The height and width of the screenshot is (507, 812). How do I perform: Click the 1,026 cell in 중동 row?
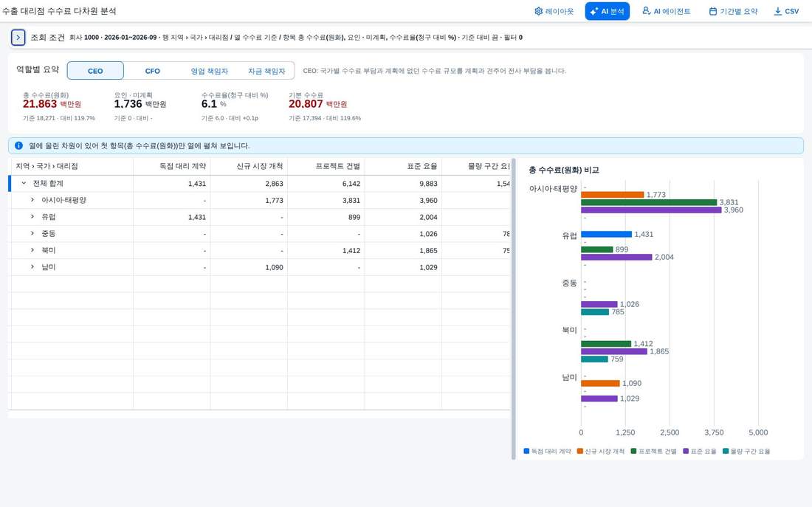tap(403, 233)
